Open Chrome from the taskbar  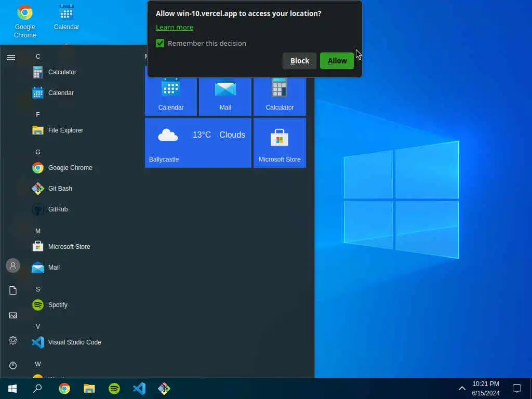(x=64, y=389)
